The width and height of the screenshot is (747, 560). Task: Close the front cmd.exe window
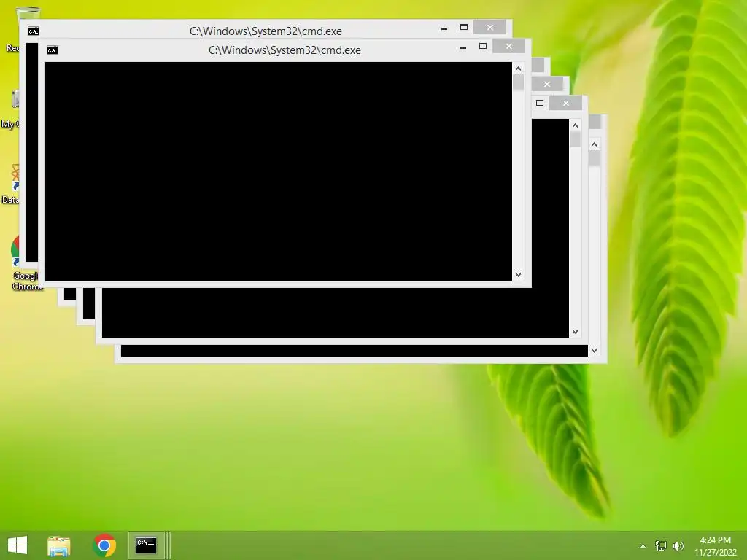coord(508,46)
